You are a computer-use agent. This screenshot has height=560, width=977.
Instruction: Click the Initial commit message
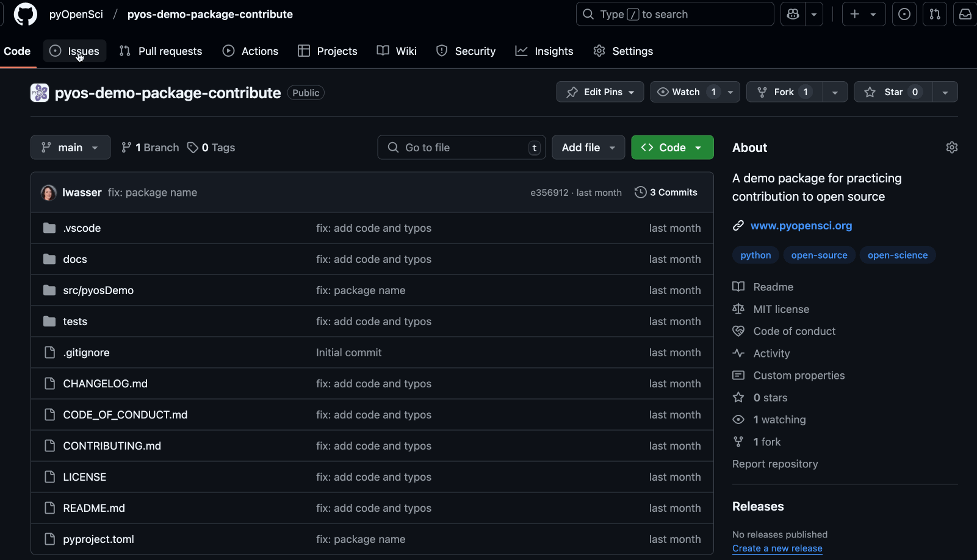click(348, 353)
